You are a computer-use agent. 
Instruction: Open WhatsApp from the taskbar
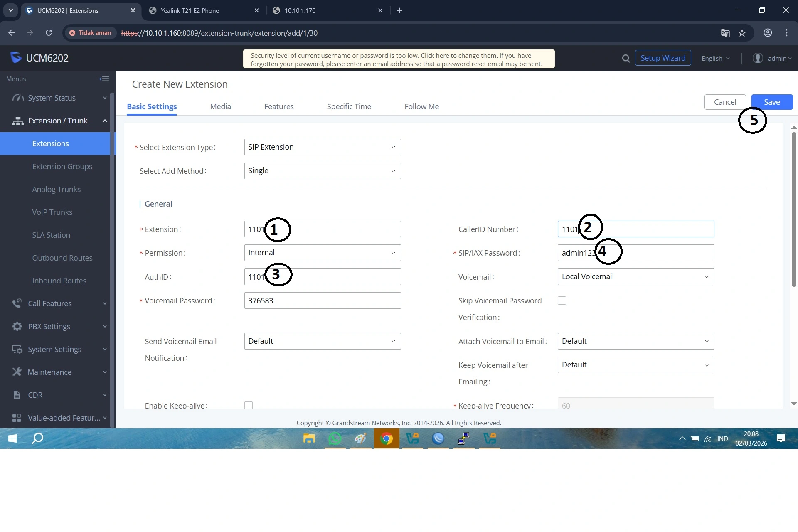click(x=335, y=438)
